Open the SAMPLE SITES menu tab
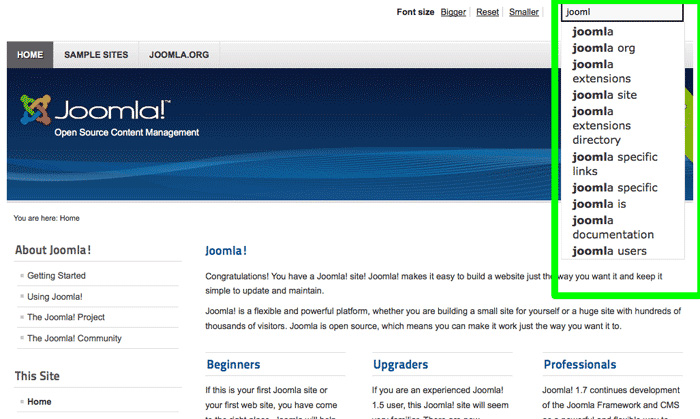The image size is (700, 419). pos(96,55)
